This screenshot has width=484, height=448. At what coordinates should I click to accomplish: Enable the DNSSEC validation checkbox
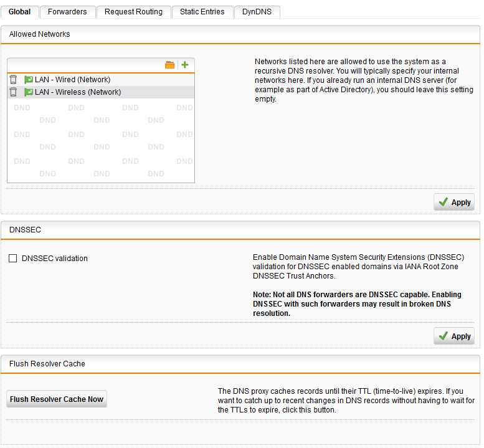(12, 258)
